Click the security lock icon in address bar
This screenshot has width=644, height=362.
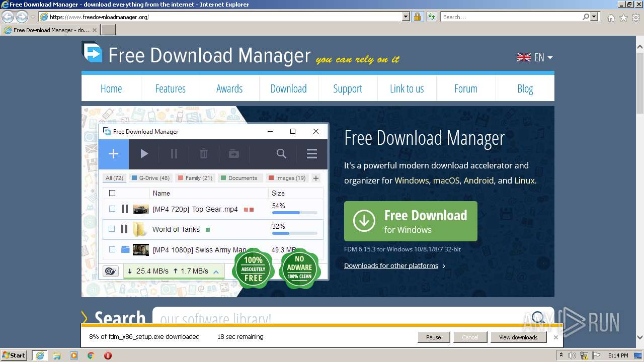click(x=417, y=17)
